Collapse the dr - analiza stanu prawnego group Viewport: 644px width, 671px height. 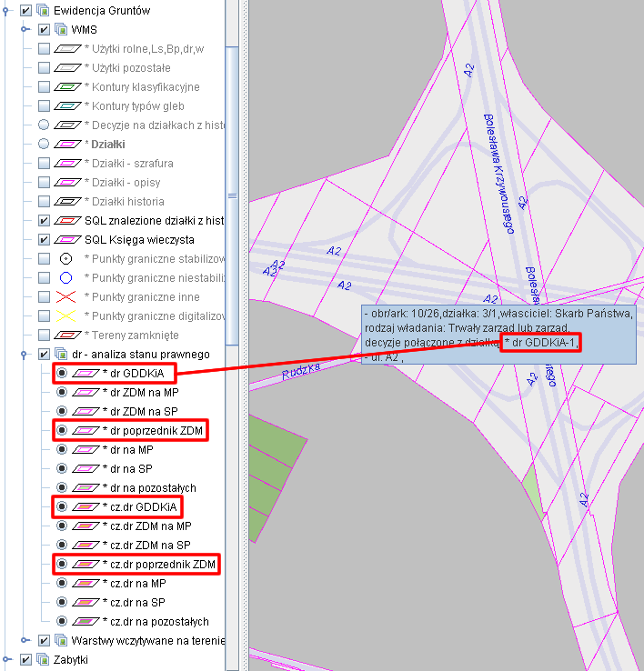click(26, 354)
